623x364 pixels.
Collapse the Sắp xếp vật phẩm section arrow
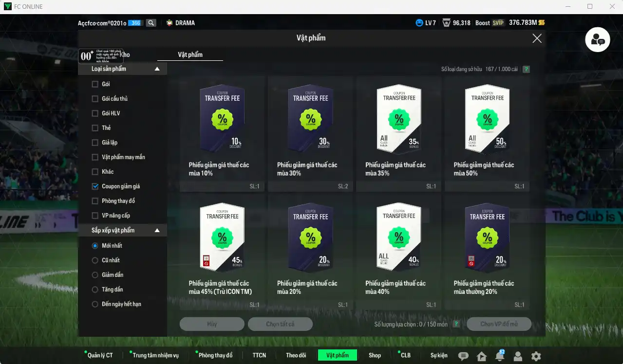click(157, 231)
